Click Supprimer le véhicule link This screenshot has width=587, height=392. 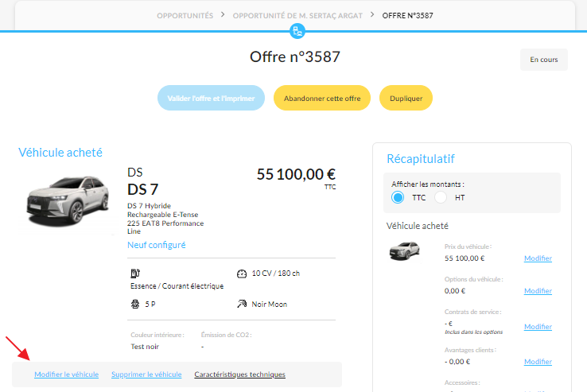tap(146, 375)
